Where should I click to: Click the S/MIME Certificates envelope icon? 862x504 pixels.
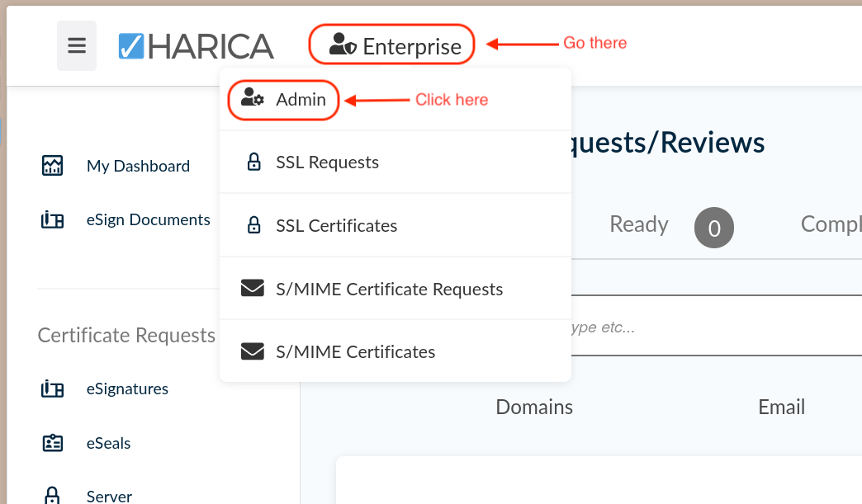click(253, 351)
